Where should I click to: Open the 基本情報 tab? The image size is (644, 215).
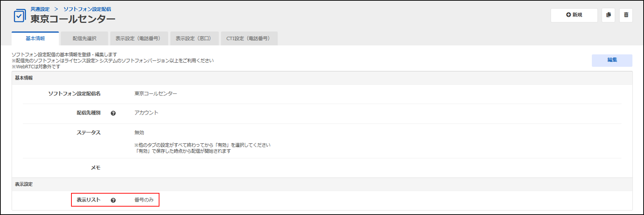(35, 38)
